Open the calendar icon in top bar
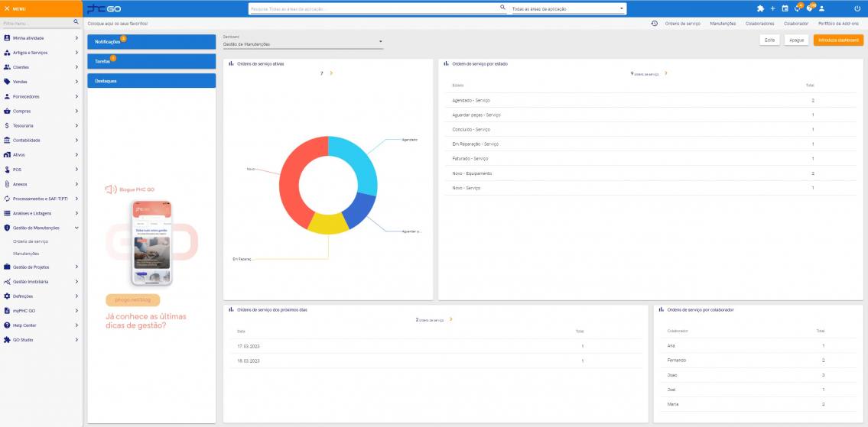Image resolution: width=868 pixels, height=427 pixels. click(x=785, y=9)
